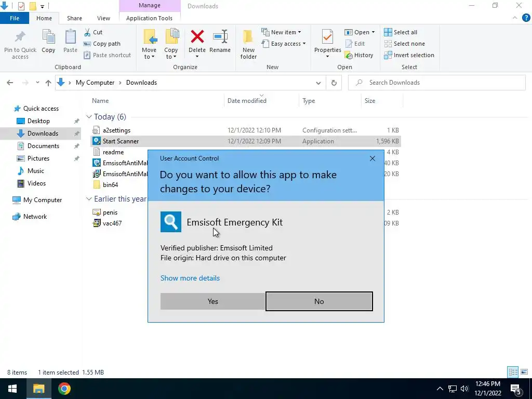Collapse the Earlier this year group
This screenshot has width=532, height=399.
click(x=89, y=199)
